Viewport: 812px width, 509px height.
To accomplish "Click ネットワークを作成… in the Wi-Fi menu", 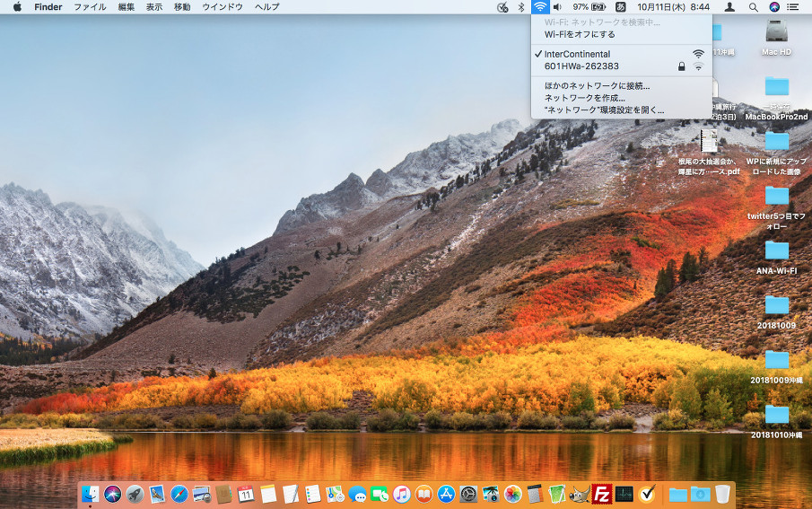I will point(584,98).
